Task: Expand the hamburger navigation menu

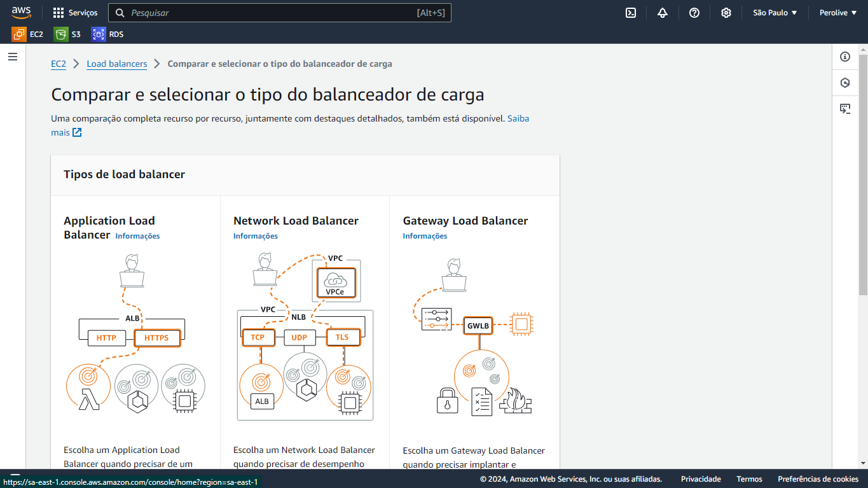Action: 13,57
